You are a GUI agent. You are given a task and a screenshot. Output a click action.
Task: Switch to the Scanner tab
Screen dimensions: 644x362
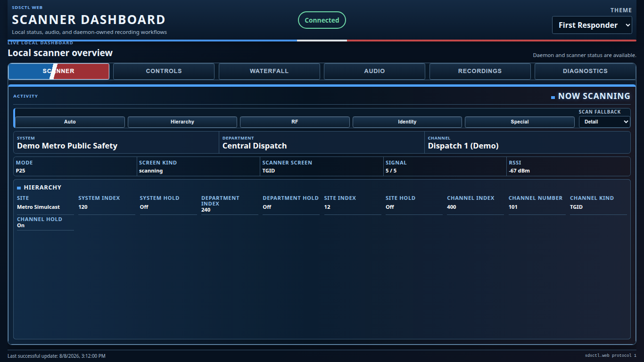pos(59,71)
